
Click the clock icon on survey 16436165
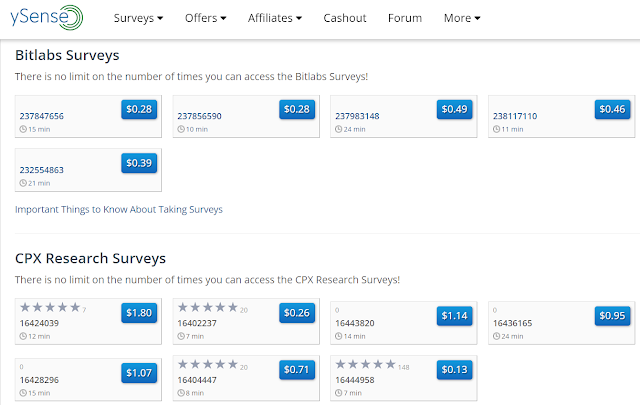pos(496,336)
